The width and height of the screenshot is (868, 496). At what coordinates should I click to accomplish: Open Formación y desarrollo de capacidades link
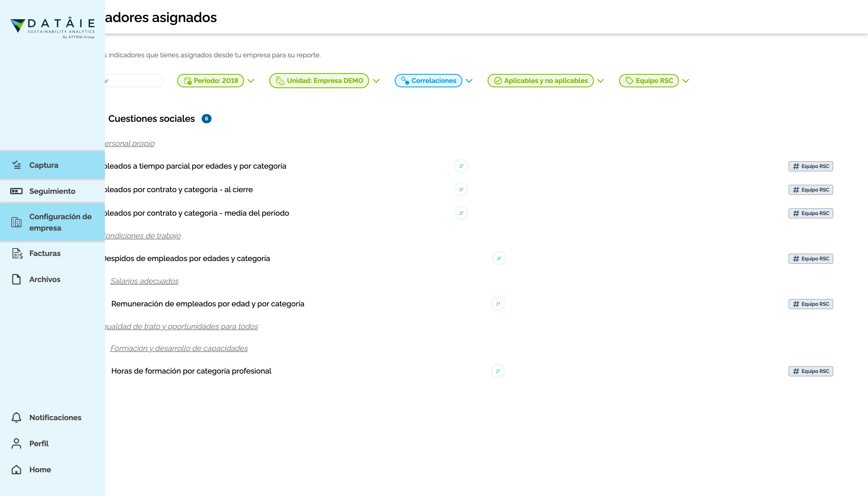pyautogui.click(x=179, y=348)
